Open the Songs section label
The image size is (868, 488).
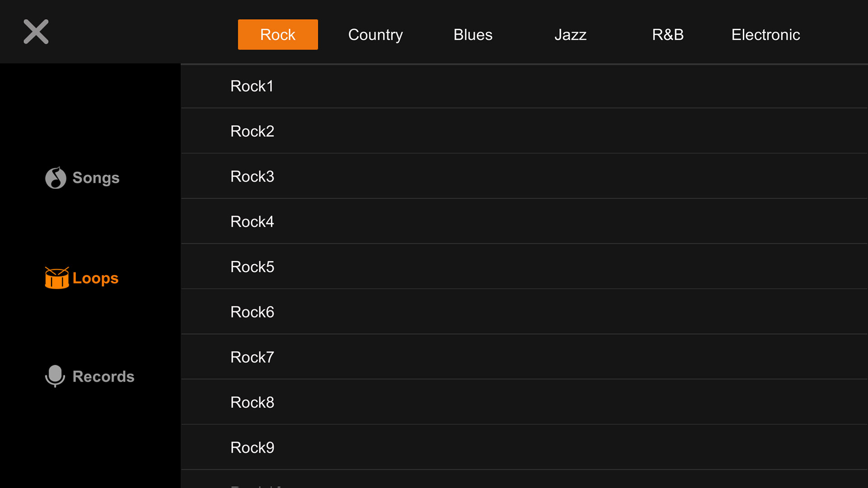(x=96, y=178)
